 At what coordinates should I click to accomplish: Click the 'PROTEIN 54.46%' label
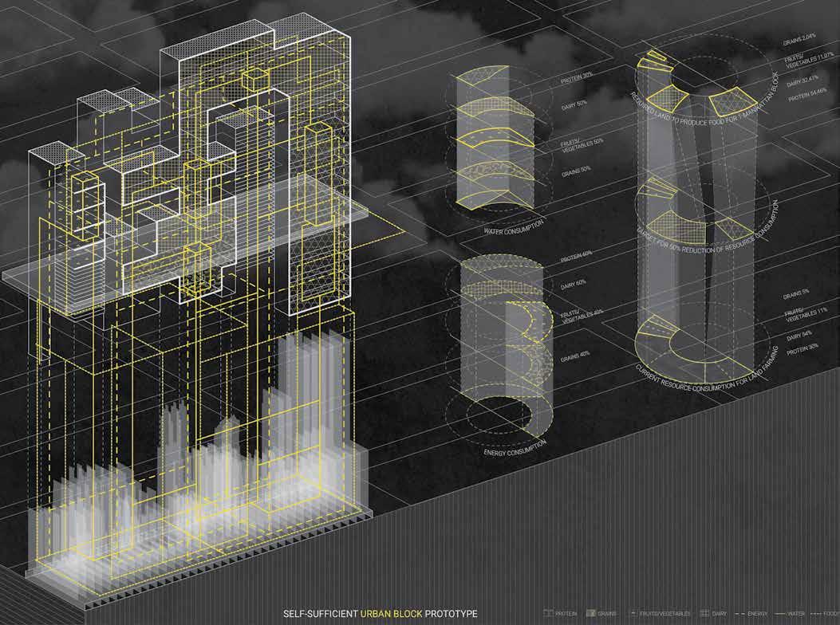coord(807,95)
